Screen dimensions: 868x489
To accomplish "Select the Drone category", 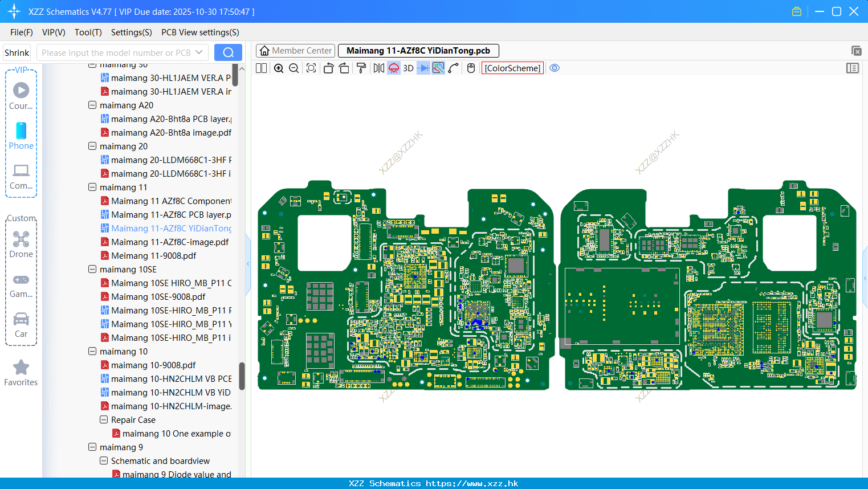I will pyautogui.click(x=21, y=244).
